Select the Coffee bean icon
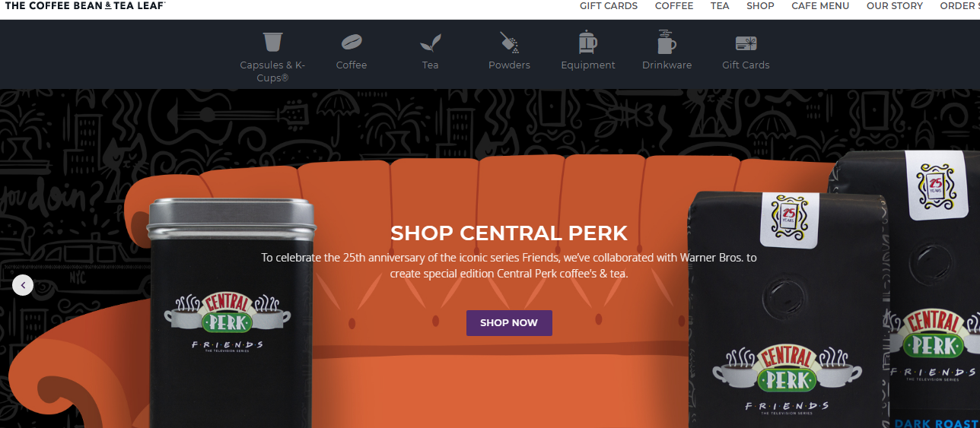980x428 pixels. (x=352, y=42)
